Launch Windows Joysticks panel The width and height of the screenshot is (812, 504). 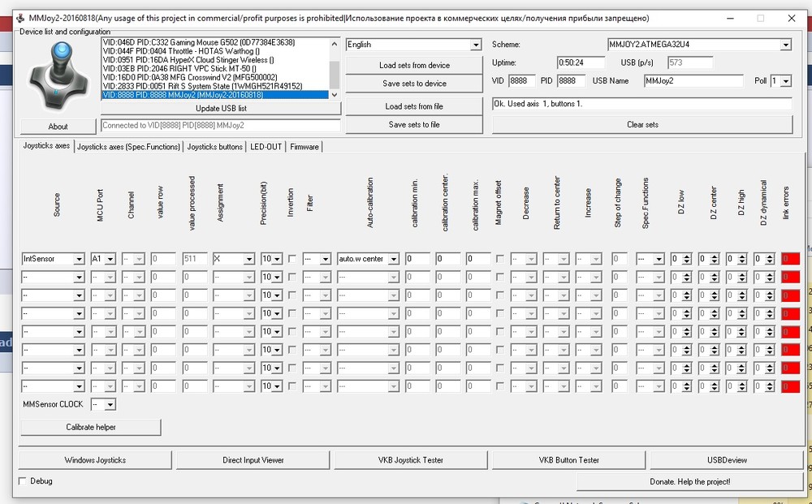point(95,460)
